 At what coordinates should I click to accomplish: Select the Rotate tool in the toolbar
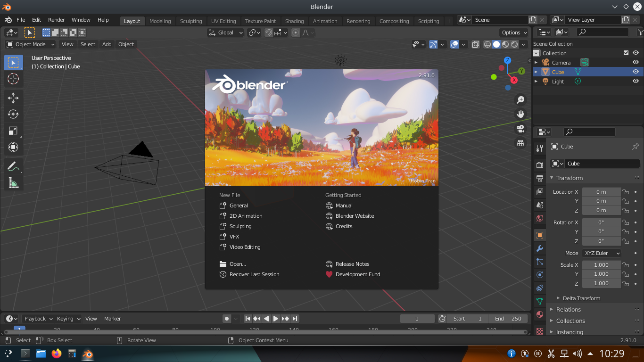click(x=13, y=114)
